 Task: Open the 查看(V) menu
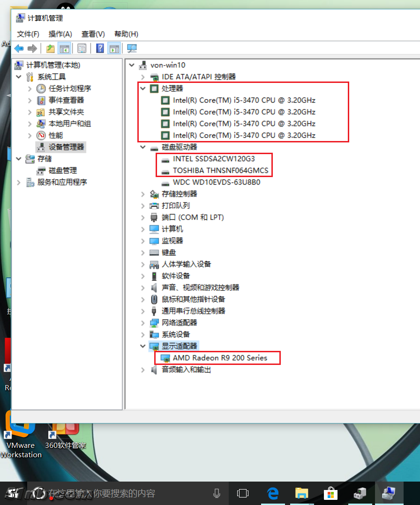[x=93, y=34]
